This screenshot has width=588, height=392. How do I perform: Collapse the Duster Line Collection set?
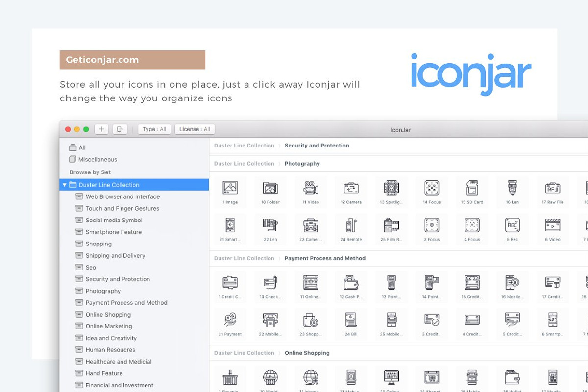click(x=64, y=185)
